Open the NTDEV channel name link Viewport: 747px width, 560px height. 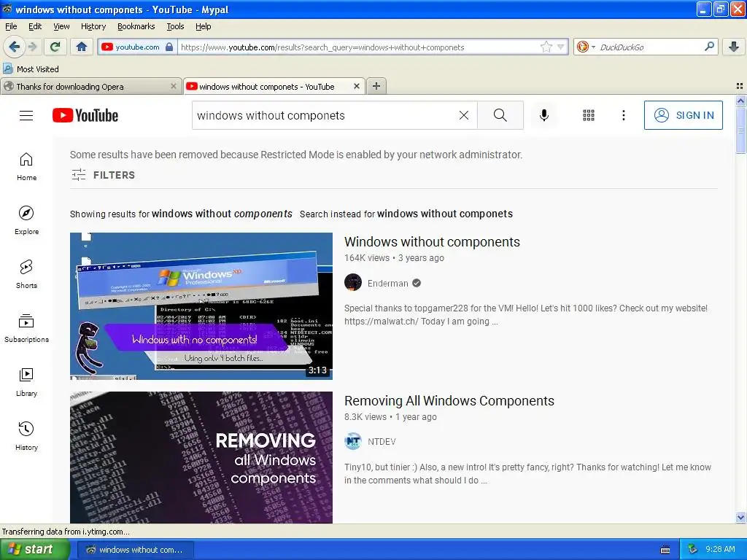(382, 442)
